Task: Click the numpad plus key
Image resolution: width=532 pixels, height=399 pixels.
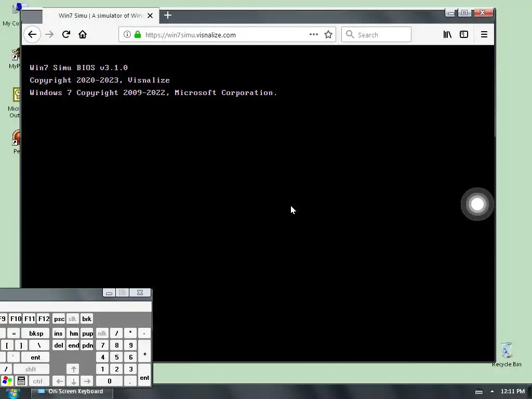Action: click(x=144, y=351)
